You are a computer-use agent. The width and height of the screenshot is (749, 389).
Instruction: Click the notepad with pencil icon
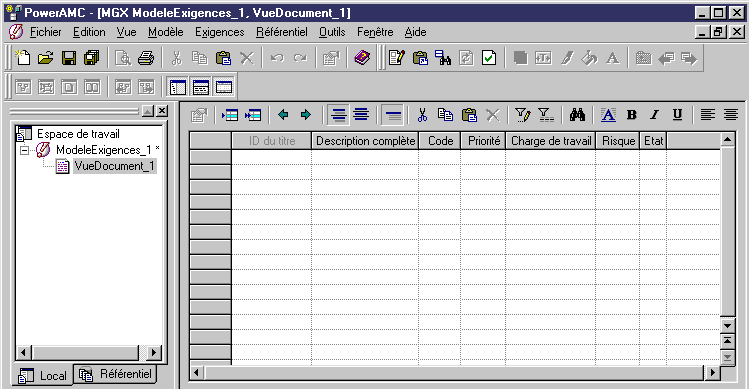[396, 58]
